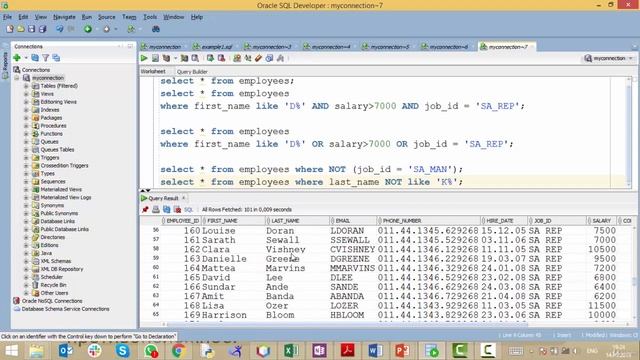The height and width of the screenshot is (360, 640).
Task: Click the SALARY column header
Action: pyautogui.click(x=602, y=221)
